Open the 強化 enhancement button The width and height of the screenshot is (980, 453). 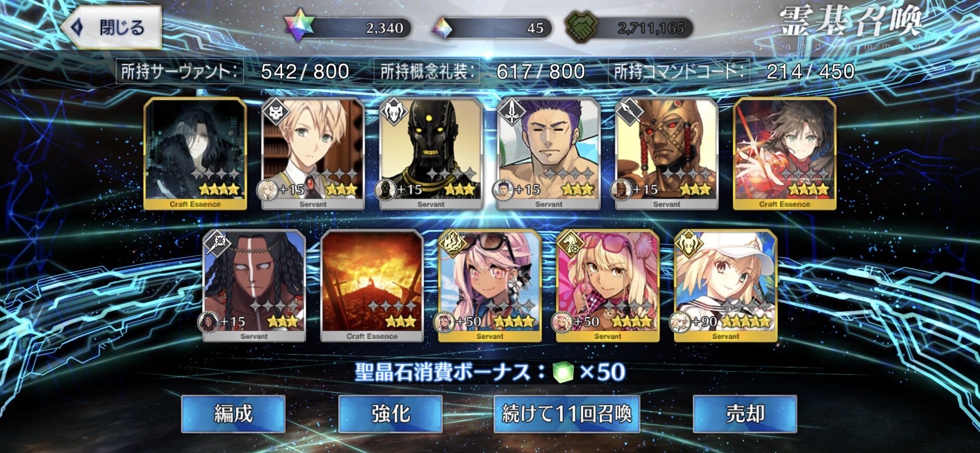[x=390, y=414]
